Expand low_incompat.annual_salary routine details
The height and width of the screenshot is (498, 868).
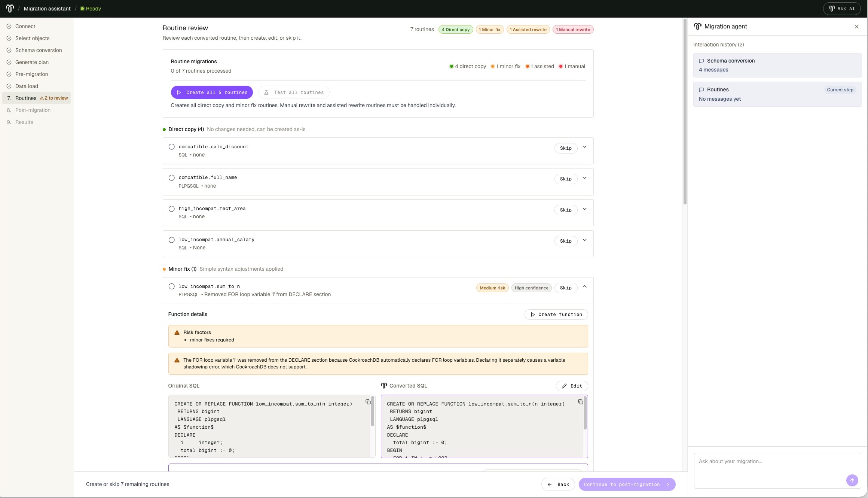(x=585, y=240)
